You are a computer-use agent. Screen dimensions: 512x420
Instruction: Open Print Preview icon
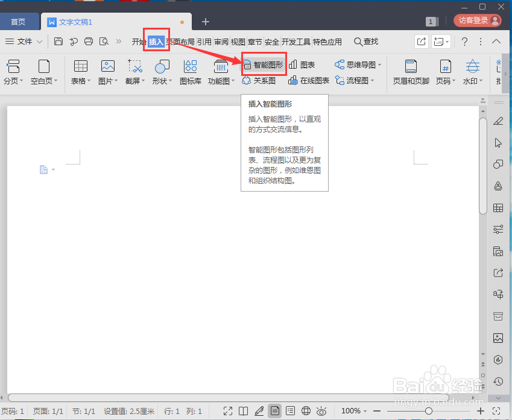coord(104,42)
